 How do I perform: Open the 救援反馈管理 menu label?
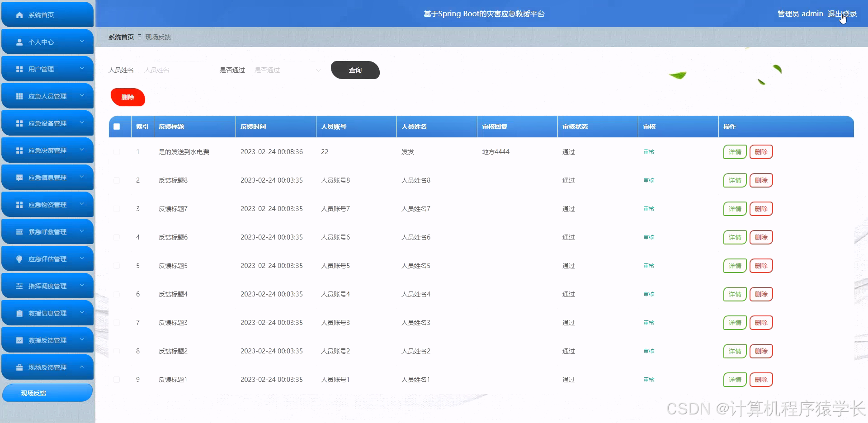pyautogui.click(x=47, y=340)
